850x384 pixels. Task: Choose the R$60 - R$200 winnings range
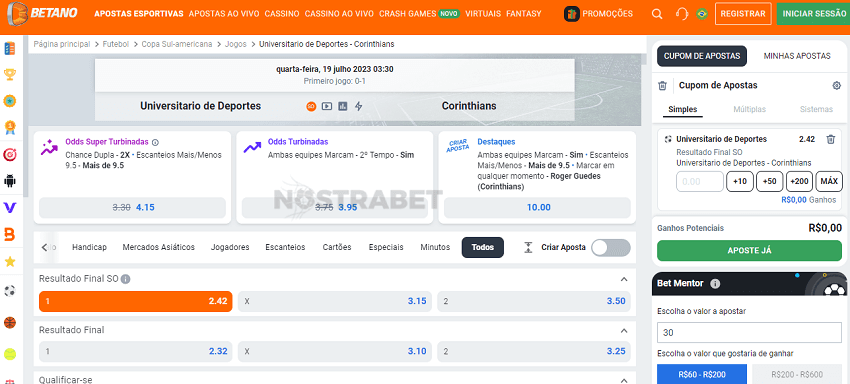coord(702,374)
